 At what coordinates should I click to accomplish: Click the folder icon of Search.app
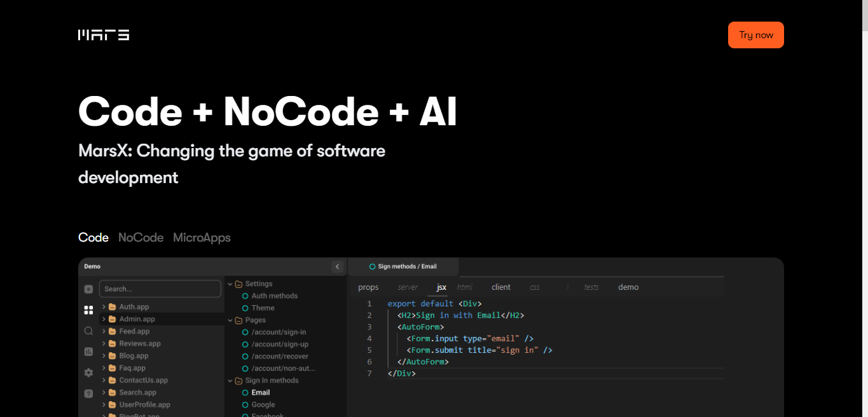[112, 392]
